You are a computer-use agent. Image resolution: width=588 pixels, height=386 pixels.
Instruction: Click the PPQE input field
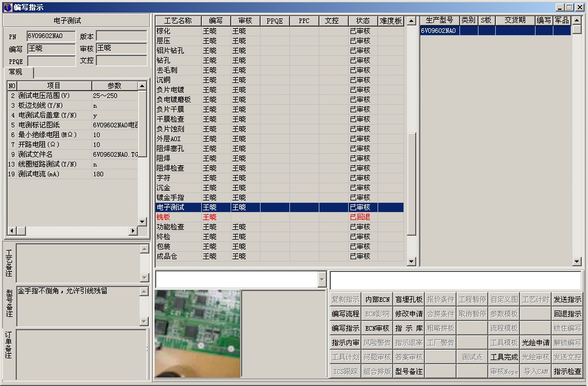52,61
